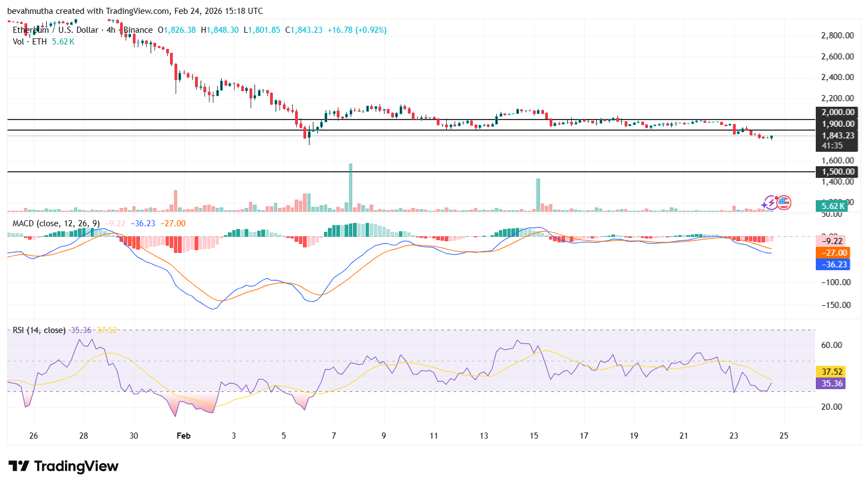Click the US flag economic event icon

pos(784,202)
